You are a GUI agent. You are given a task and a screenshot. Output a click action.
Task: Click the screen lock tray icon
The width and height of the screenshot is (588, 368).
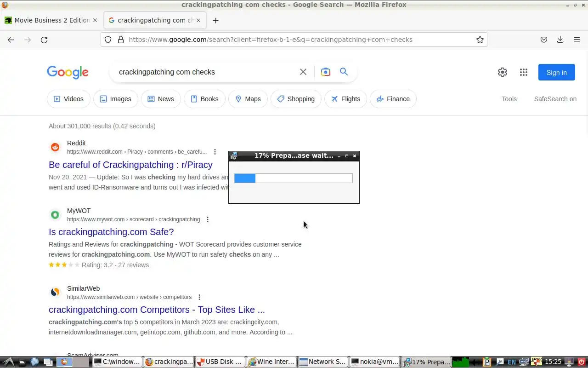569,362
